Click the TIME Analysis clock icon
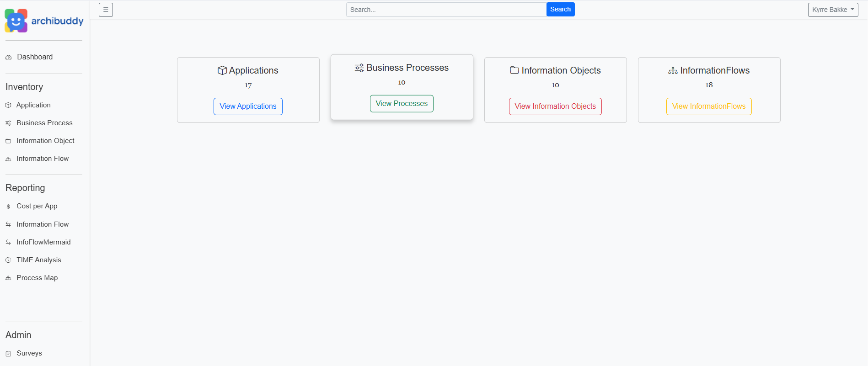Image resolution: width=868 pixels, height=366 pixels. coord(8,260)
